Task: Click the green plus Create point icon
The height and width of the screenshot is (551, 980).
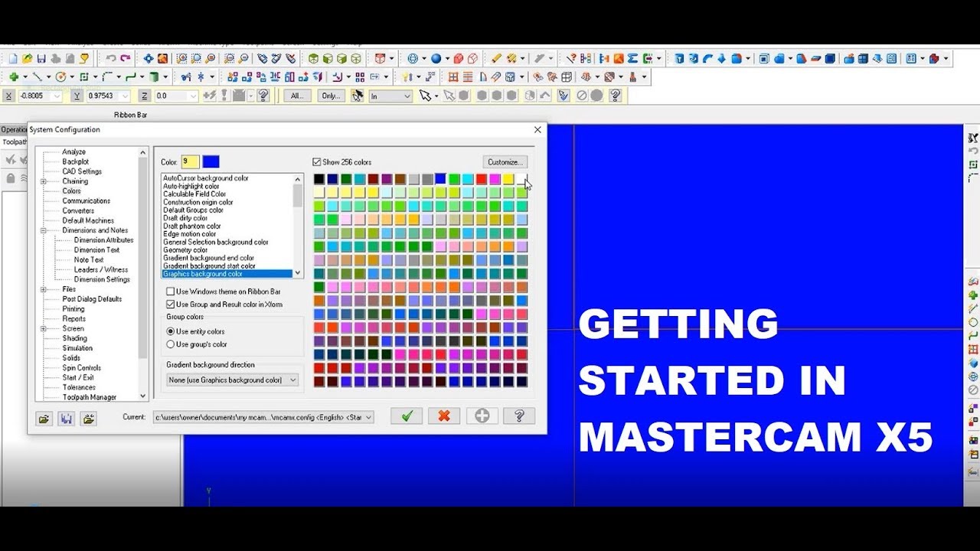Action: tap(14, 77)
